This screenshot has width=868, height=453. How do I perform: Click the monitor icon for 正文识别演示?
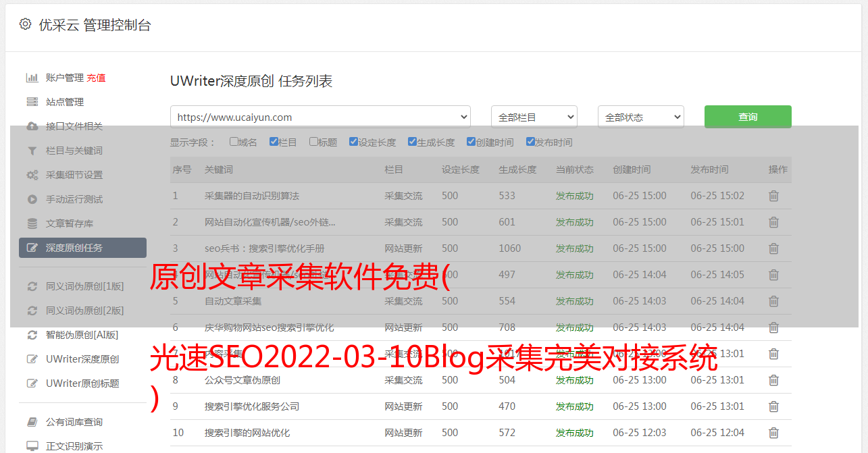tap(32, 446)
